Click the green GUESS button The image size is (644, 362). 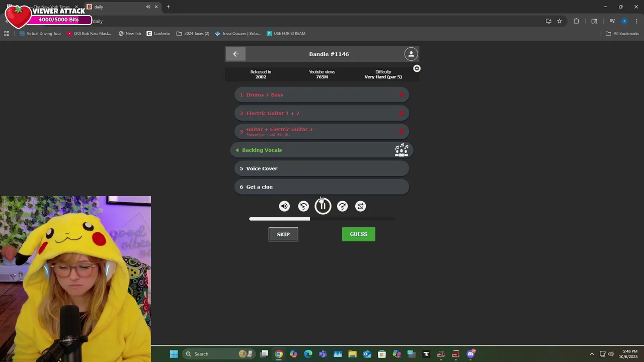click(359, 234)
